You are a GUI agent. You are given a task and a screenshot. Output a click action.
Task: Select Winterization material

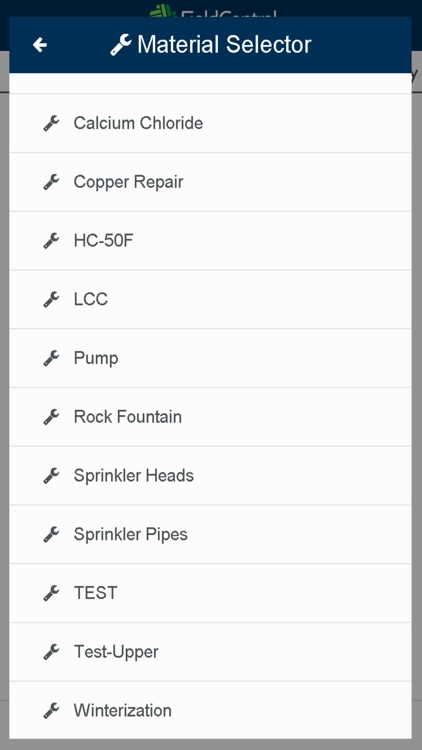[x=211, y=711]
